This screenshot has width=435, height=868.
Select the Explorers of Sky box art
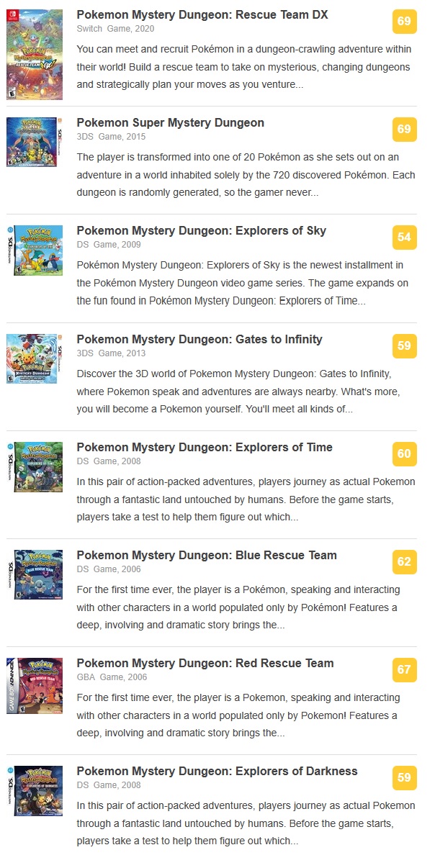pos(35,250)
